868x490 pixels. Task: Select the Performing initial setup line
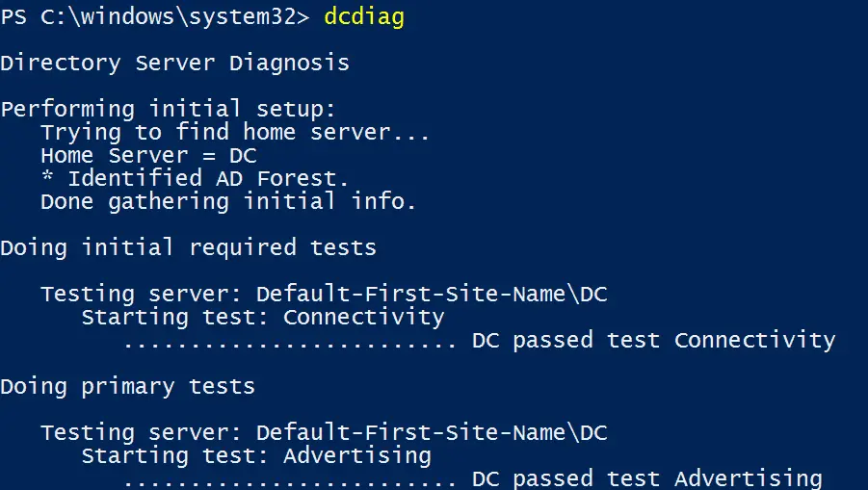(x=168, y=109)
